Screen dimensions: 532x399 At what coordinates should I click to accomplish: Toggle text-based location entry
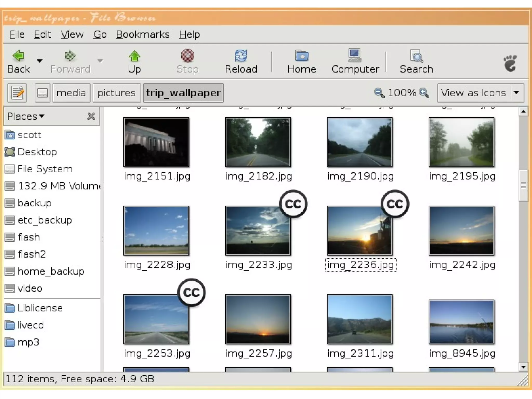[17, 93]
